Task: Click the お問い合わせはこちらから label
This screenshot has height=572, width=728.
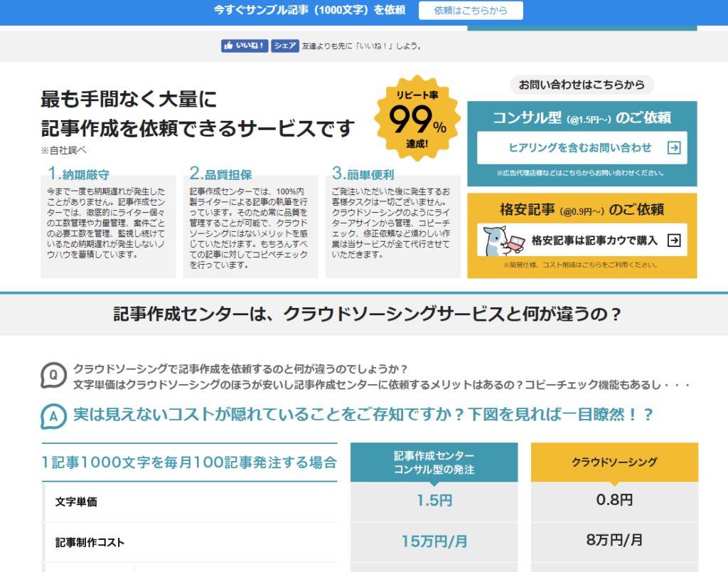Action: [582, 85]
